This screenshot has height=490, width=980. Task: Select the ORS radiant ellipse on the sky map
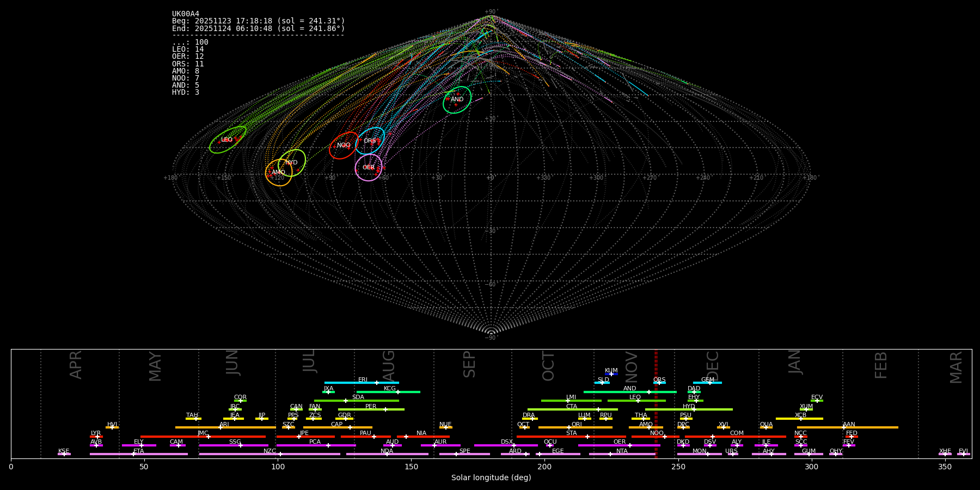click(370, 141)
